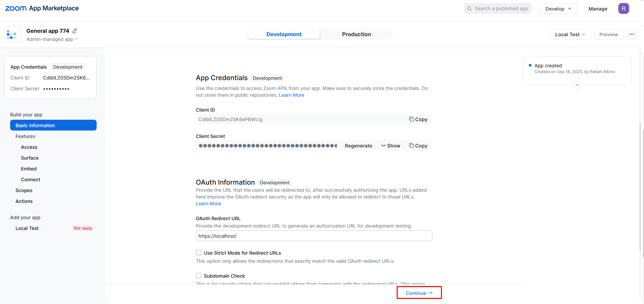Regenerate the Client Secret
The width and height of the screenshot is (644, 304).
pyautogui.click(x=358, y=146)
